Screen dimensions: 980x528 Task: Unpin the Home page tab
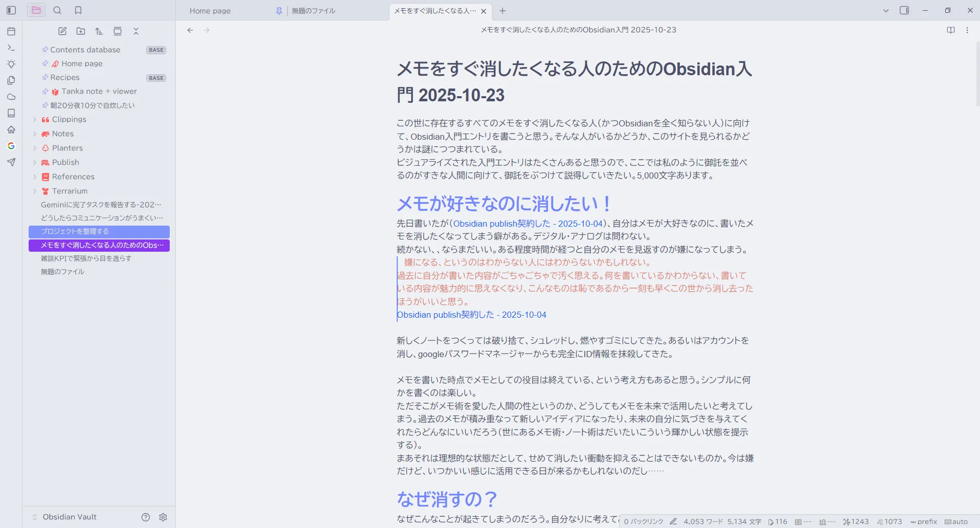279,11
